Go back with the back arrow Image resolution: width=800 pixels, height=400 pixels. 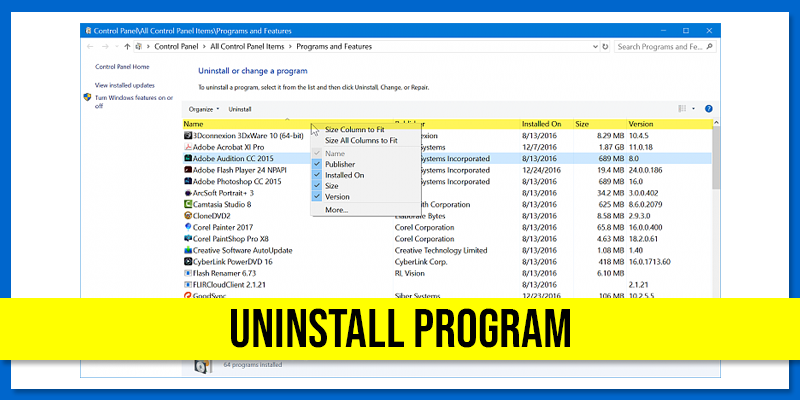(x=90, y=46)
